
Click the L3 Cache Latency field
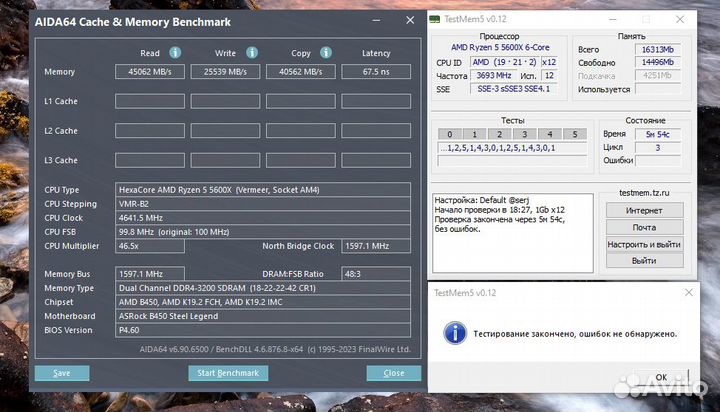click(376, 160)
